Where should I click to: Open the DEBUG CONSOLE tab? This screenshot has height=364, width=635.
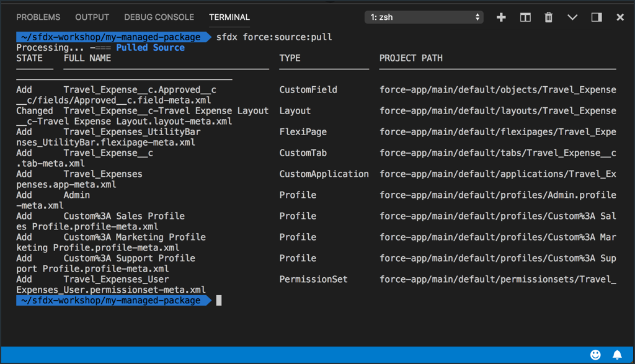coord(159,17)
